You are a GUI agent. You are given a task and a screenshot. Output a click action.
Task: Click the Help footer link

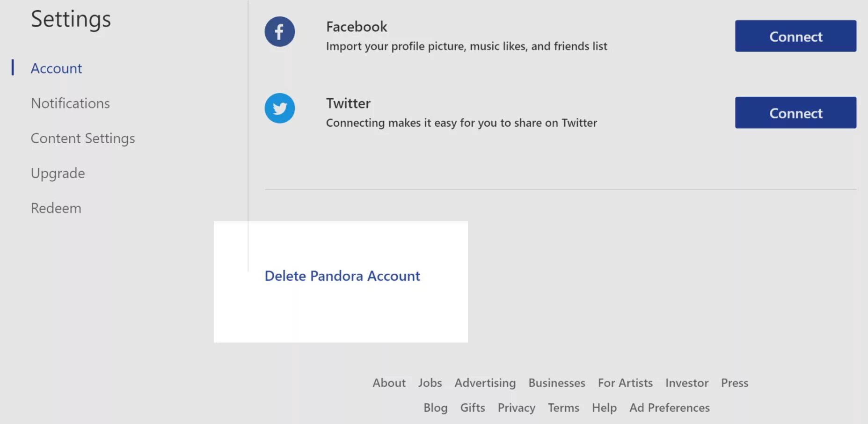click(x=604, y=408)
